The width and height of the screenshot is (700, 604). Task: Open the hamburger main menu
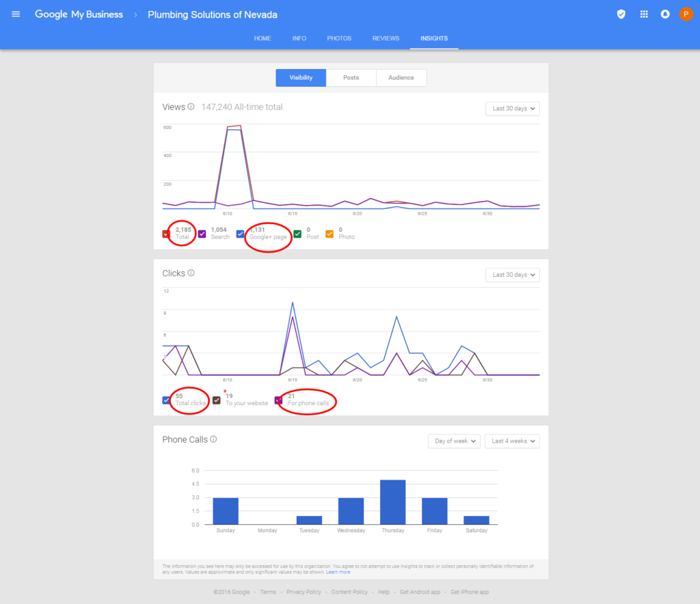[x=16, y=14]
